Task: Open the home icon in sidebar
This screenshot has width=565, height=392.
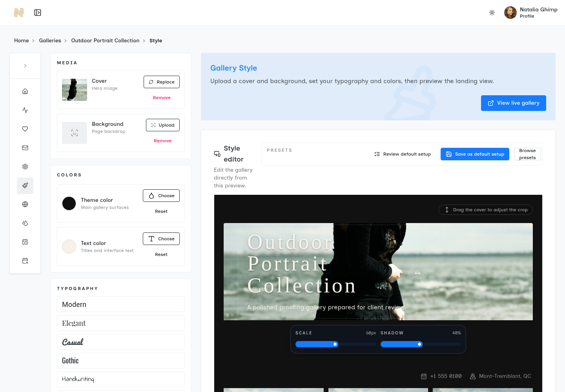Action: 25,91
